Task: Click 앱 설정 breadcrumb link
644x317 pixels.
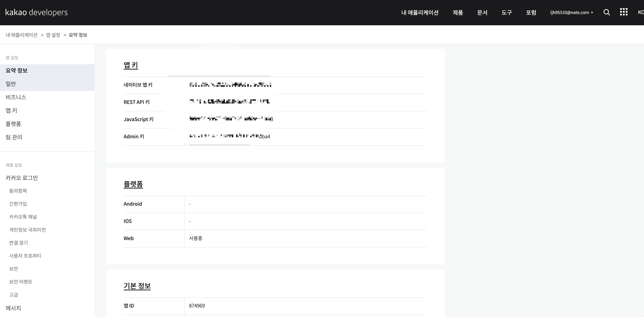Action: [x=53, y=35]
